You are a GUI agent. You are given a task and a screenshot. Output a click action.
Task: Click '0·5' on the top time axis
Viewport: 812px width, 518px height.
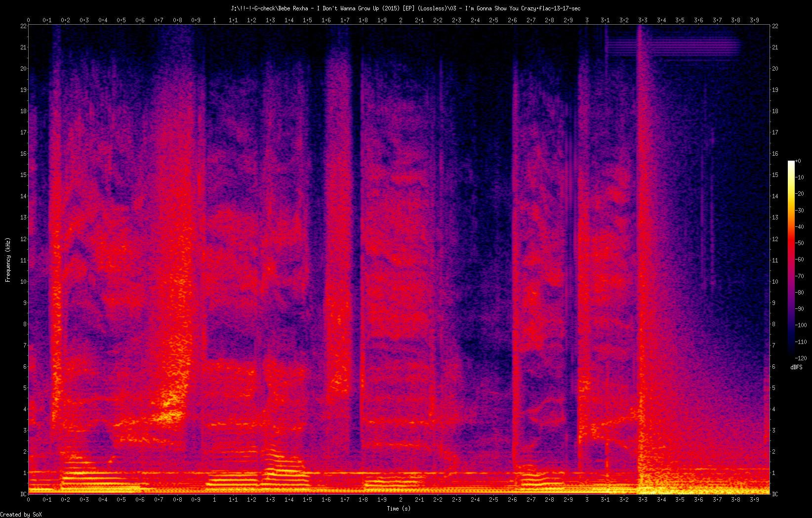tap(122, 20)
